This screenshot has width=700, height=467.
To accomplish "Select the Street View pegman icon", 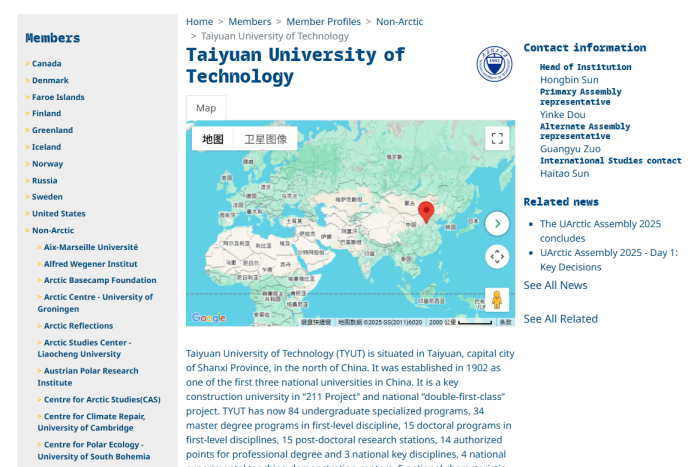I will click(497, 299).
